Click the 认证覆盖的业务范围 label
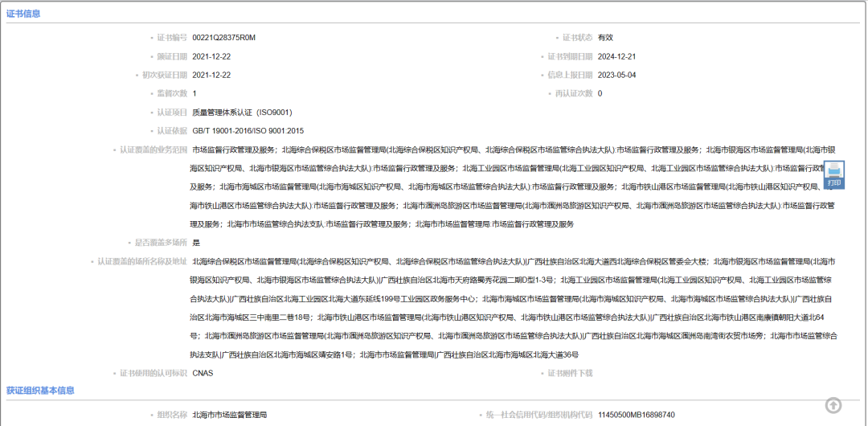 [154, 150]
